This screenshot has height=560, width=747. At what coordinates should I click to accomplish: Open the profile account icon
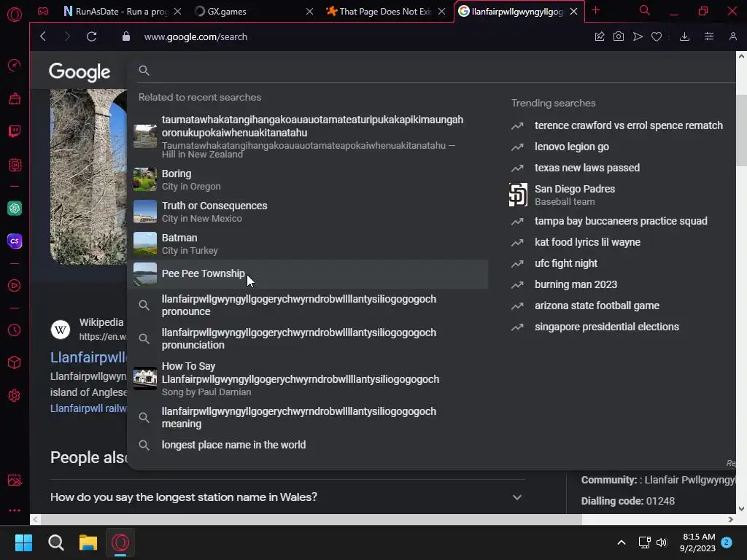pyautogui.click(x=733, y=36)
